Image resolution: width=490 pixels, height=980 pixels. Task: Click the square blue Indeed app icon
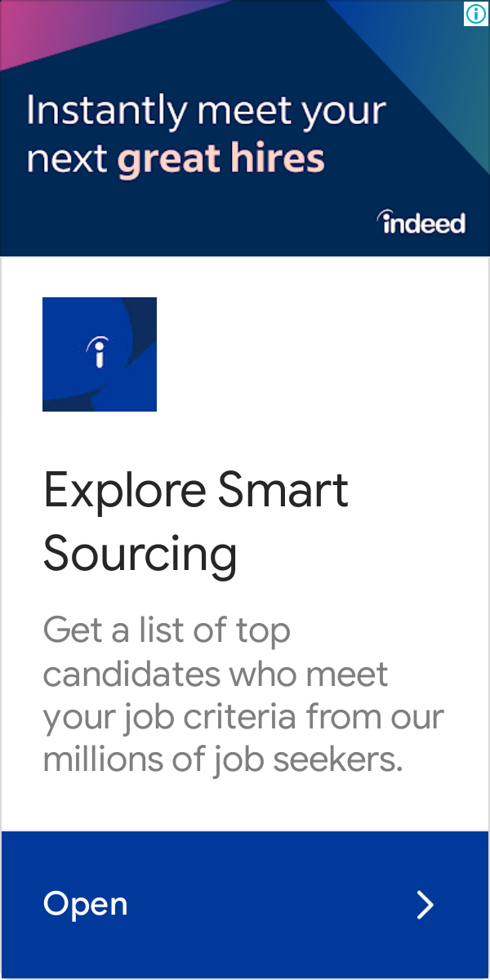tap(100, 354)
